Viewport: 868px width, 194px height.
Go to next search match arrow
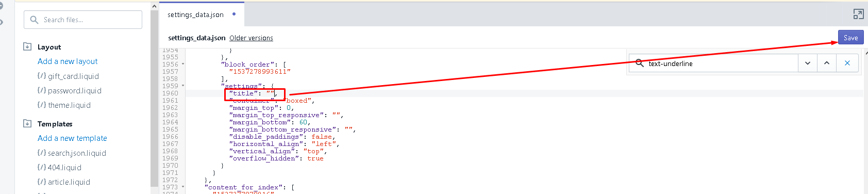click(808, 63)
